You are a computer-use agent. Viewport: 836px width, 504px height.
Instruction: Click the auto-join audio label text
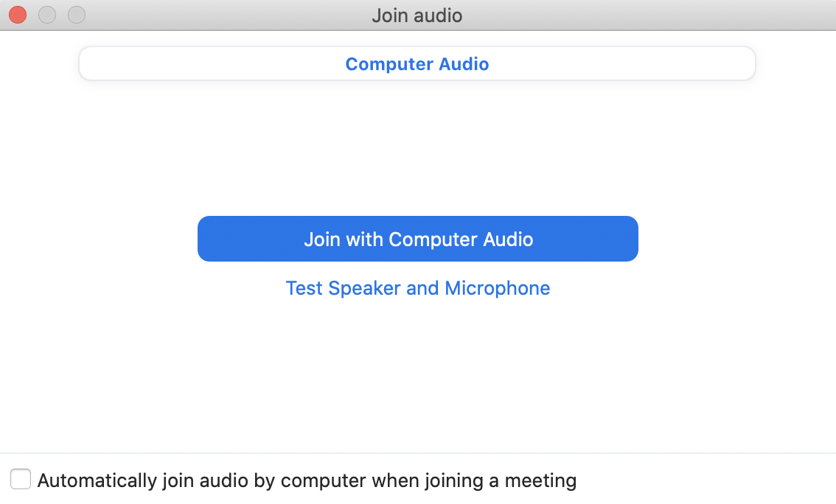click(x=307, y=480)
